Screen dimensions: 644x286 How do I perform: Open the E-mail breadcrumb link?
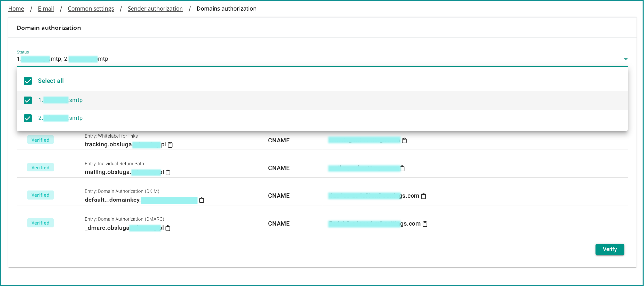click(46, 9)
